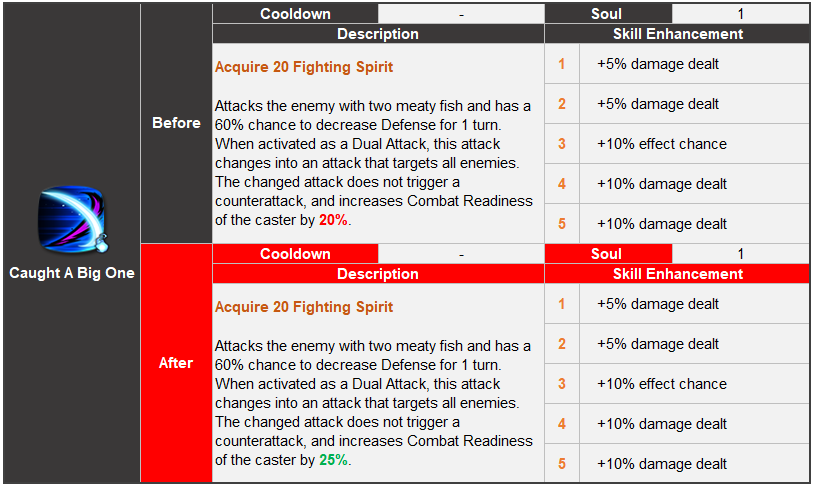813x484 pixels.
Task: Select the Caught A Big One skill name
Action: coord(72,273)
